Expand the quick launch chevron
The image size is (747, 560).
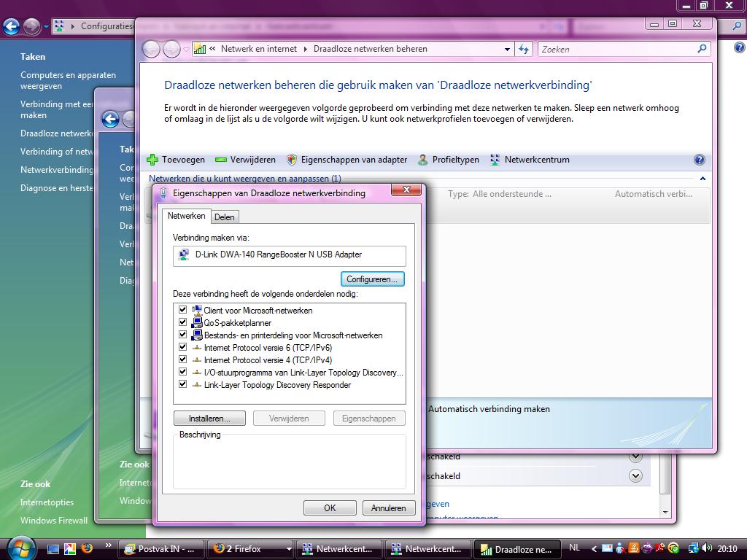[x=108, y=545]
